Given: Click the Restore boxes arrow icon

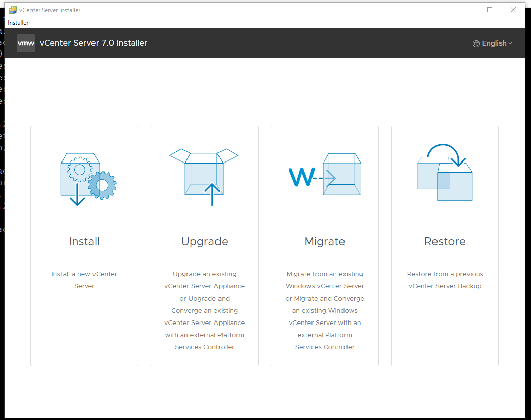Looking at the screenshot, I should coord(445,172).
